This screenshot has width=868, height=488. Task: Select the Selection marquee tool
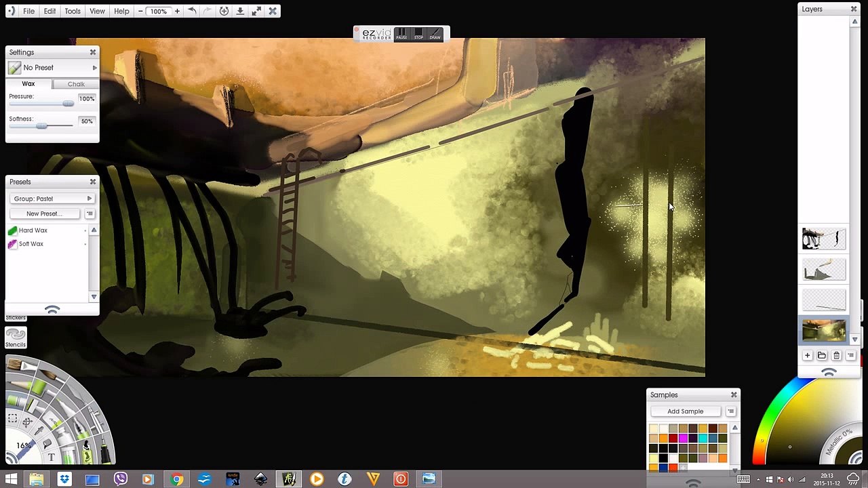13,418
